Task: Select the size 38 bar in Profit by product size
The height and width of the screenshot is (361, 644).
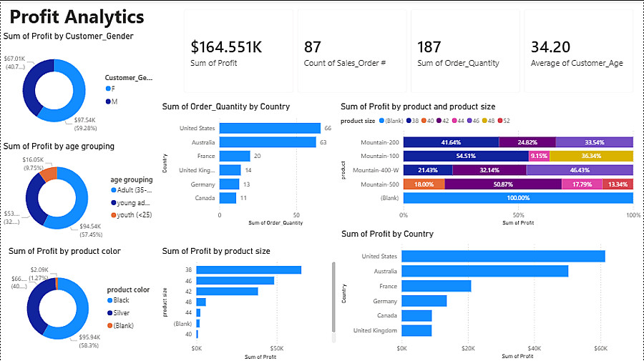Action: point(249,269)
